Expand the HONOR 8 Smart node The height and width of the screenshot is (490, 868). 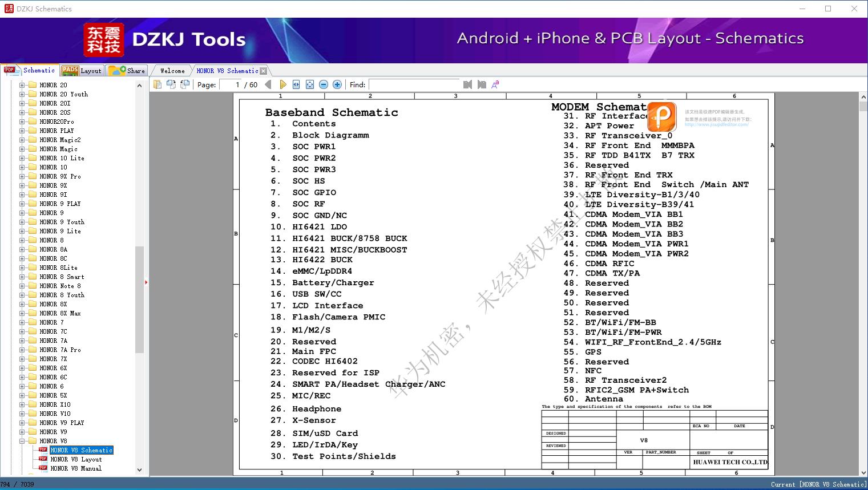[x=22, y=277]
